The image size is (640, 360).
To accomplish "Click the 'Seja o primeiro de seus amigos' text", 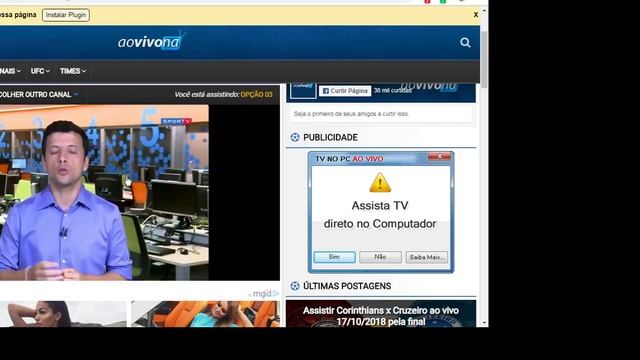I will 351,114.
